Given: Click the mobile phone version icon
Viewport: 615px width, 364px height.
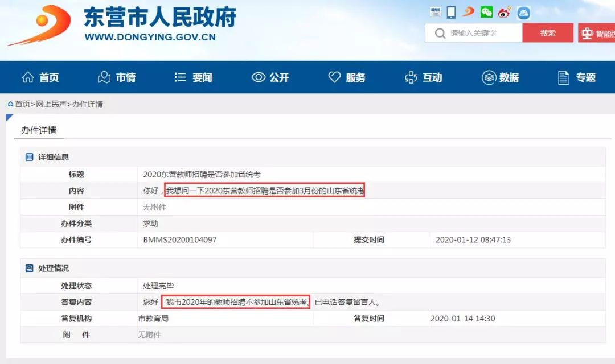Looking at the screenshot, I should (451, 12).
